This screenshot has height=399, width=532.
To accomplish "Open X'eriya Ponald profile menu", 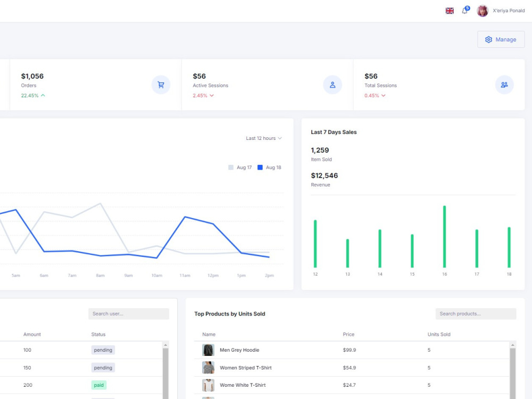I will point(509,11).
